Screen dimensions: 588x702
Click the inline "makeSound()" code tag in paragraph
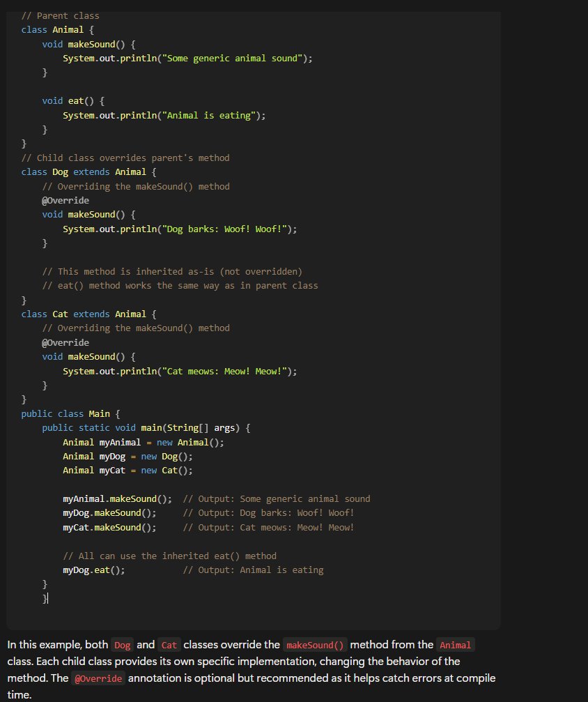pyautogui.click(x=315, y=645)
